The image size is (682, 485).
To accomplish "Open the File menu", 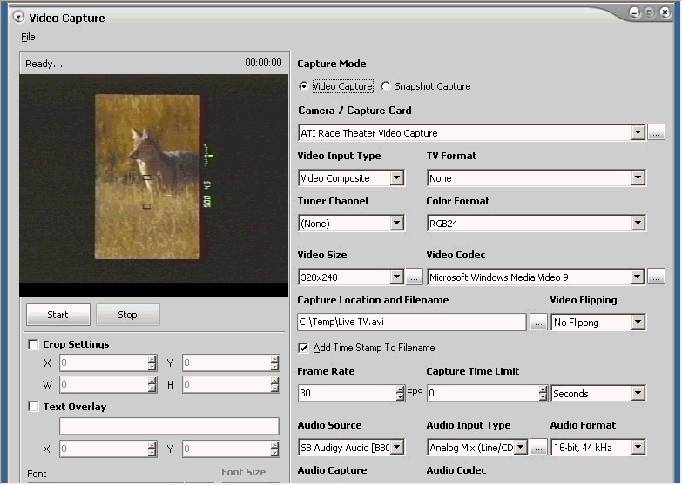I will tap(28, 37).
